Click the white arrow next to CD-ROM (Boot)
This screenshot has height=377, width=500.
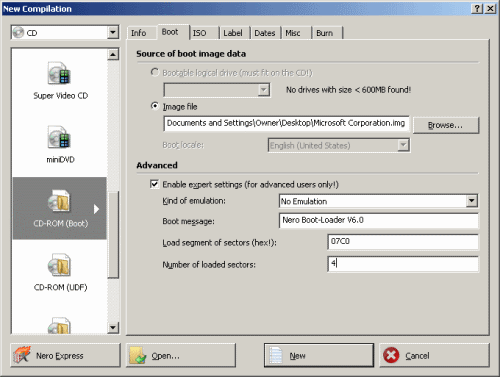(96, 209)
